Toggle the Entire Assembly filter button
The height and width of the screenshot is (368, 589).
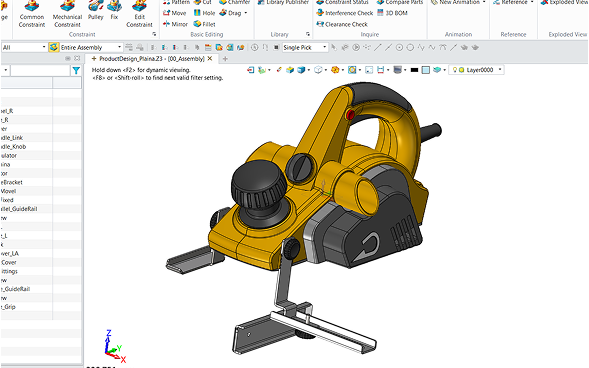tap(54, 47)
